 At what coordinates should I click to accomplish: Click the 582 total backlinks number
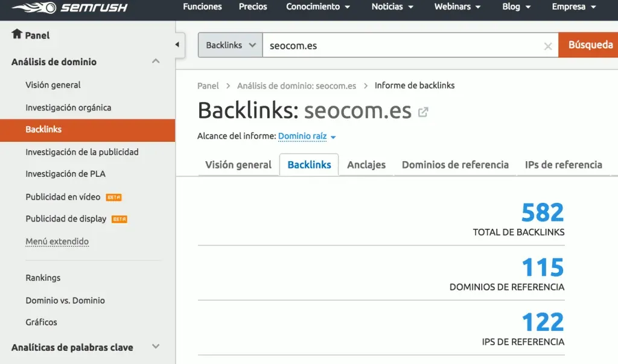(x=543, y=212)
